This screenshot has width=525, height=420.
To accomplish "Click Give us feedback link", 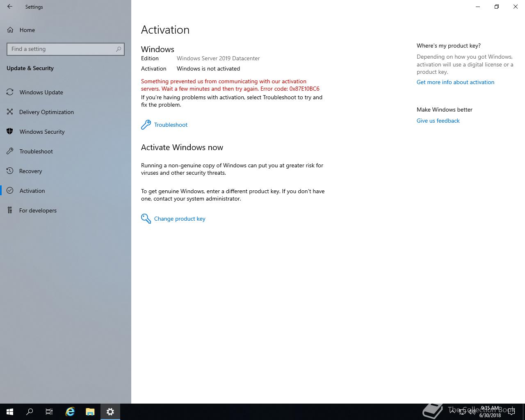I will click(x=438, y=121).
